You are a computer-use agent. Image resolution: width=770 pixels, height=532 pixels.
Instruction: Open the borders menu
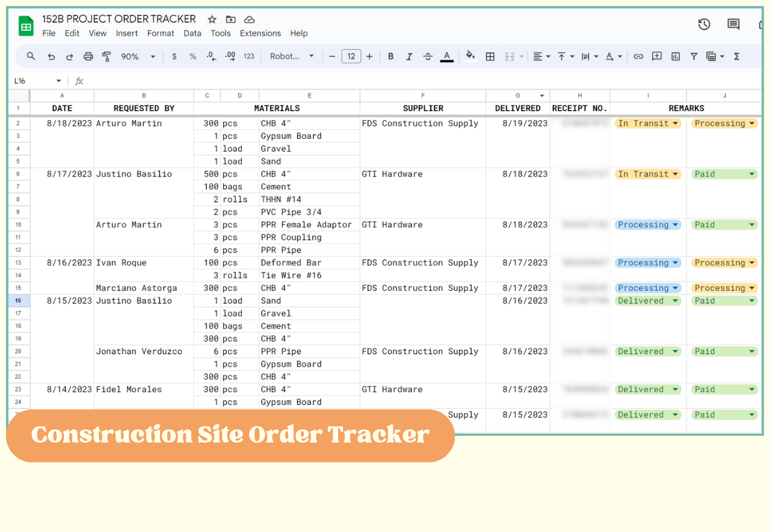click(x=490, y=57)
